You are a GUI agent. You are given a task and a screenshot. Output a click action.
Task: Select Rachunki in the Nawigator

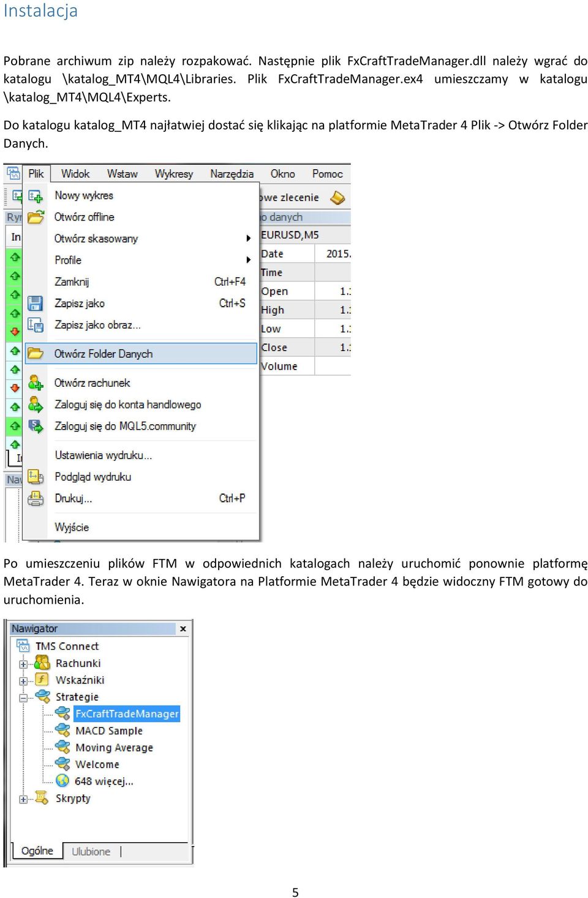point(78,663)
